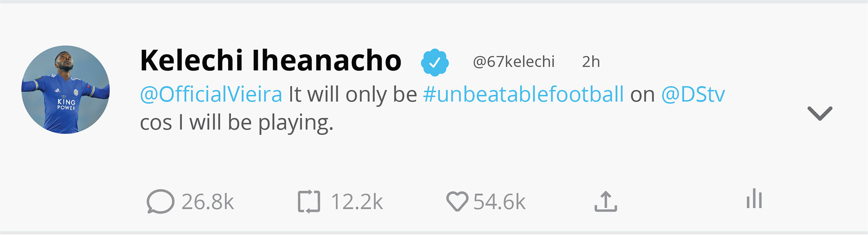
Task: Open the @OfficialVieira mention
Action: [x=211, y=95]
